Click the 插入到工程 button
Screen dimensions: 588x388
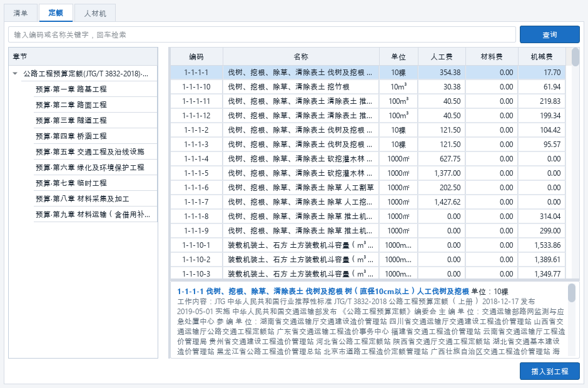click(x=550, y=372)
